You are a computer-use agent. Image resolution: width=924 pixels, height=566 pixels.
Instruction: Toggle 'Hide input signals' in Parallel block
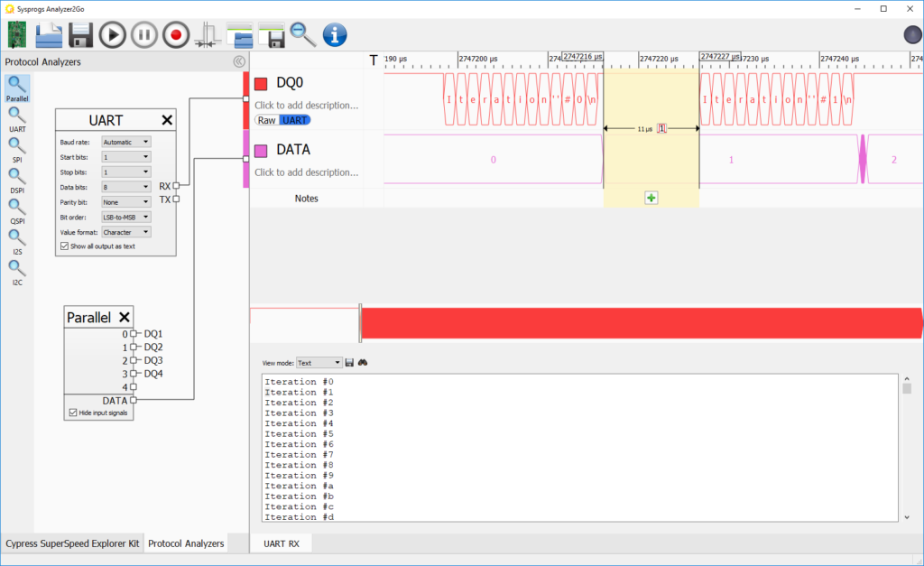pyautogui.click(x=71, y=411)
